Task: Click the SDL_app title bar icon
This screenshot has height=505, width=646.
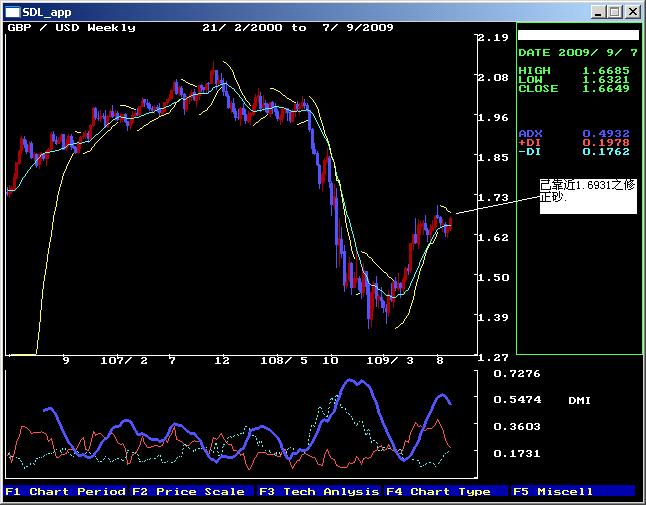Action: click(12, 12)
